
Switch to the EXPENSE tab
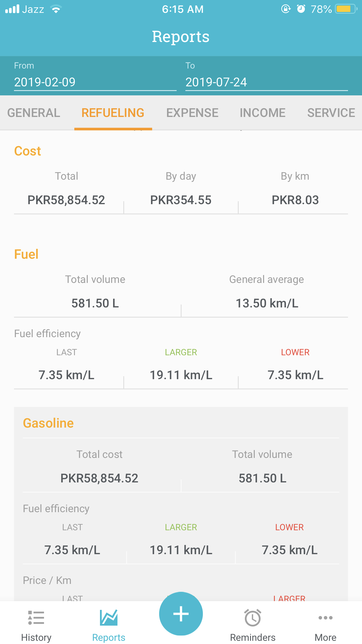(x=192, y=113)
